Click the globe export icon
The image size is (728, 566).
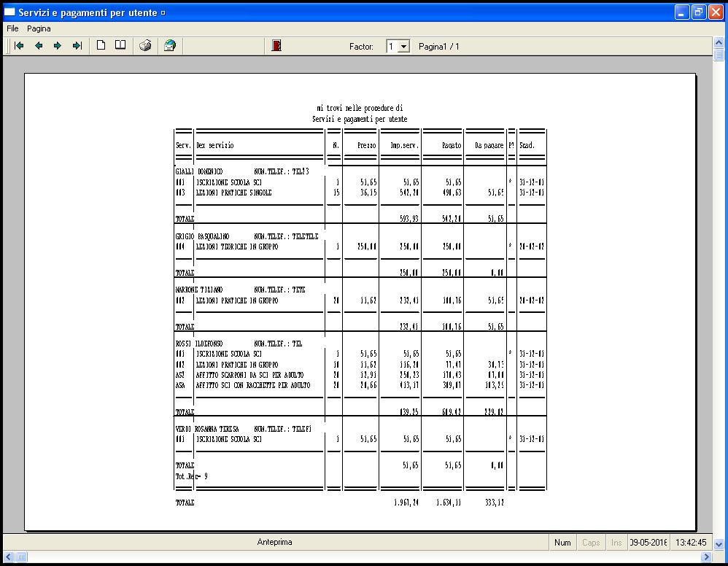pos(170,45)
